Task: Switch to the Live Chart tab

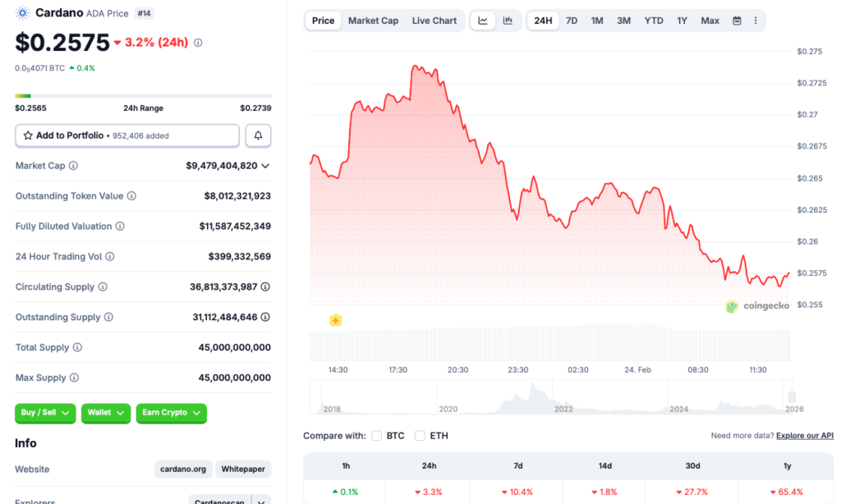Action: tap(434, 21)
